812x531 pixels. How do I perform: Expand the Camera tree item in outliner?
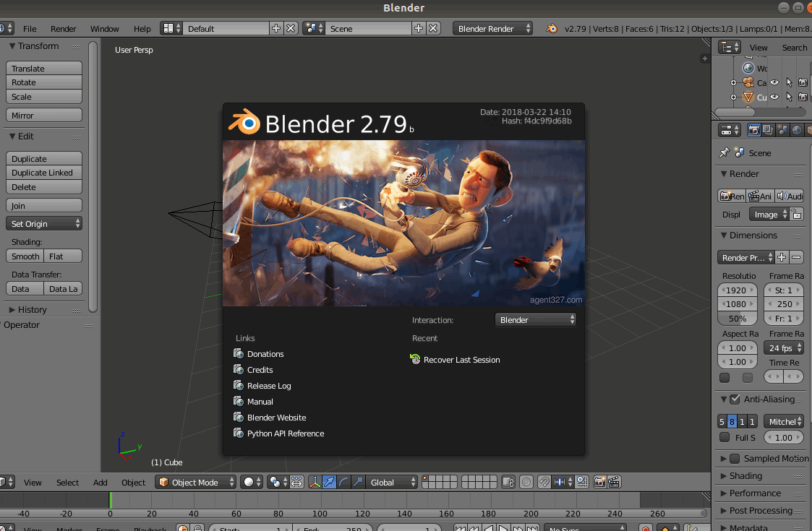(733, 83)
